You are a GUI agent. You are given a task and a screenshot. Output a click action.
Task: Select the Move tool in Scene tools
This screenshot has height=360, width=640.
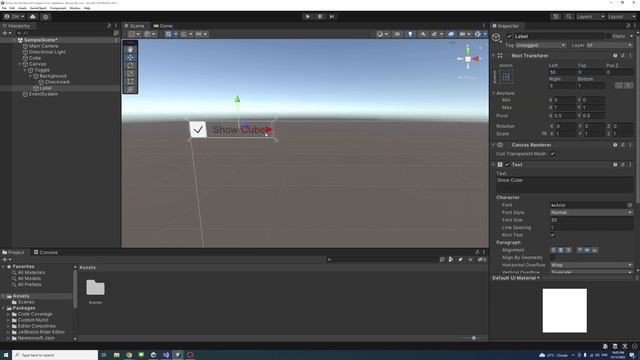coord(130,58)
